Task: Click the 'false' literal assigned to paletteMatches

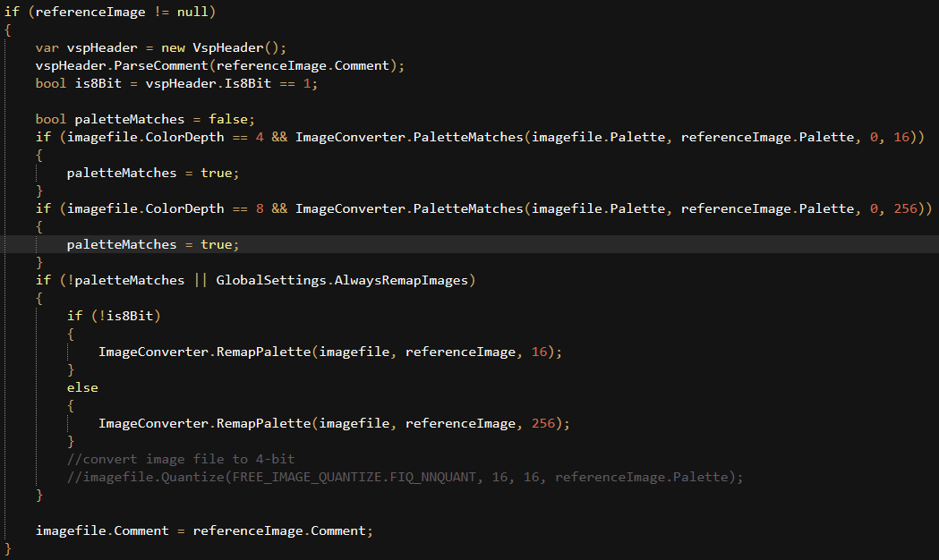Action: tap(227, 120)
